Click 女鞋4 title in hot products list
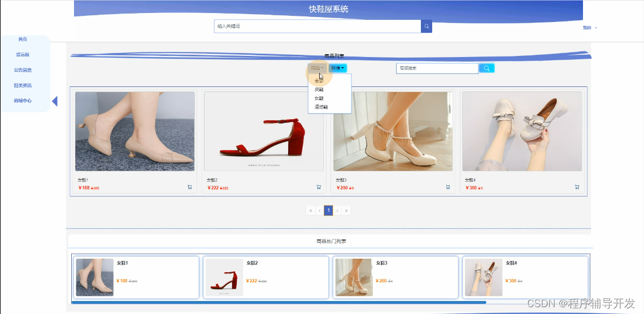The height and width of the screenshot is (314, 644). point(511,263)
